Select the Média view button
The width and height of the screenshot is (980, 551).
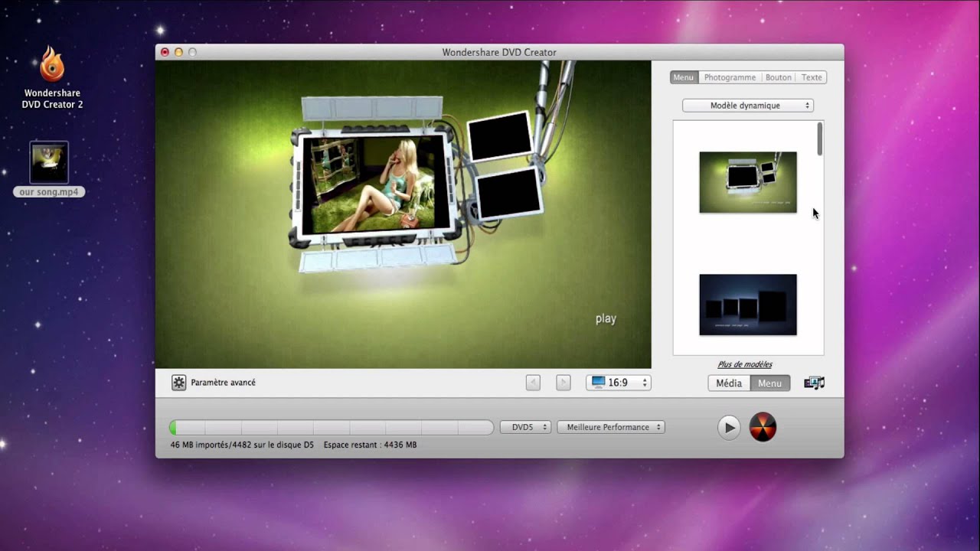click(x=729, y=383)
